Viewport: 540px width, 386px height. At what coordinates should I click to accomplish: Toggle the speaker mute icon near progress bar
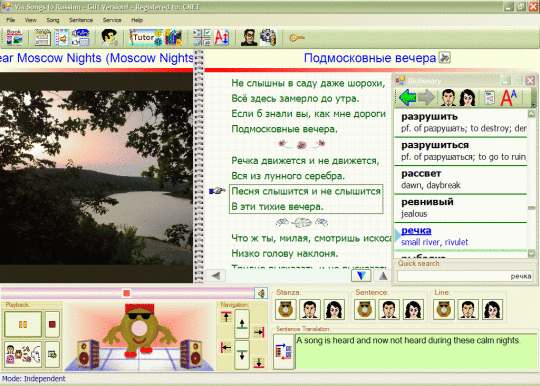tap(261, 293)
